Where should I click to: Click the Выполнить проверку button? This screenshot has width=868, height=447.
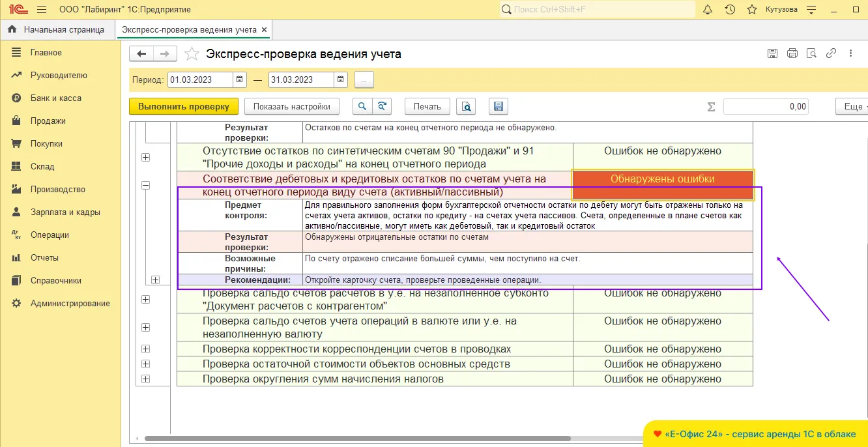tap(183, 107)
